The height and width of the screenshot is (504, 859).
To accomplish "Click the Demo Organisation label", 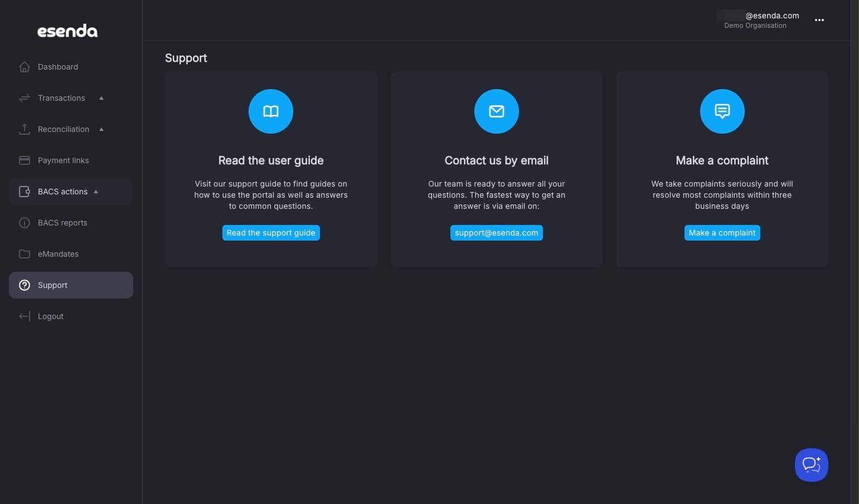I will pyautogui.click(x=755, y=26).
